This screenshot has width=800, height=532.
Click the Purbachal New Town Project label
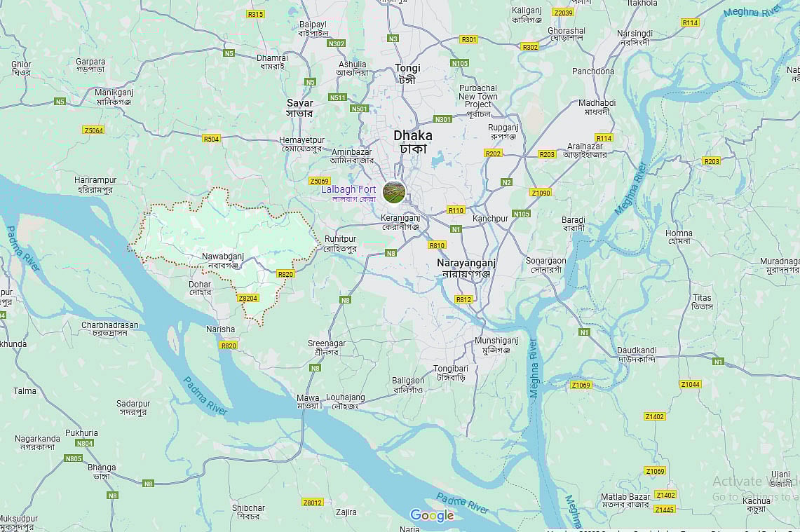click(478, 101)
